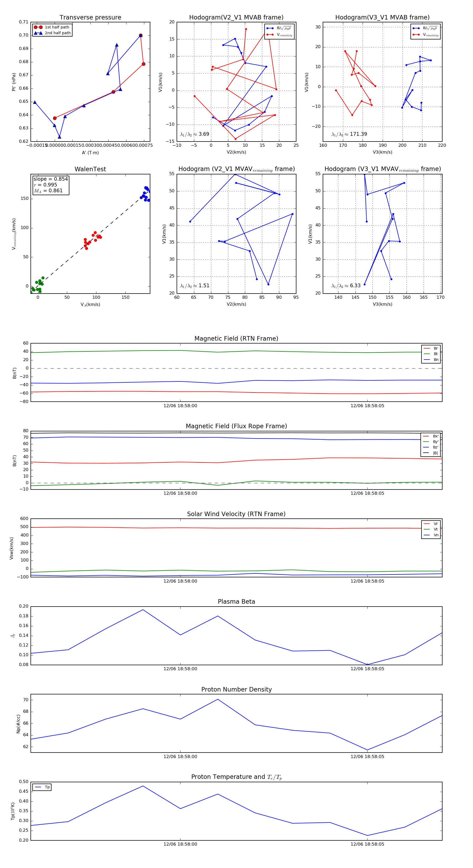Click the 'Vt' legend entry
This screenshot has width=473, height=868.
(431, 529)
